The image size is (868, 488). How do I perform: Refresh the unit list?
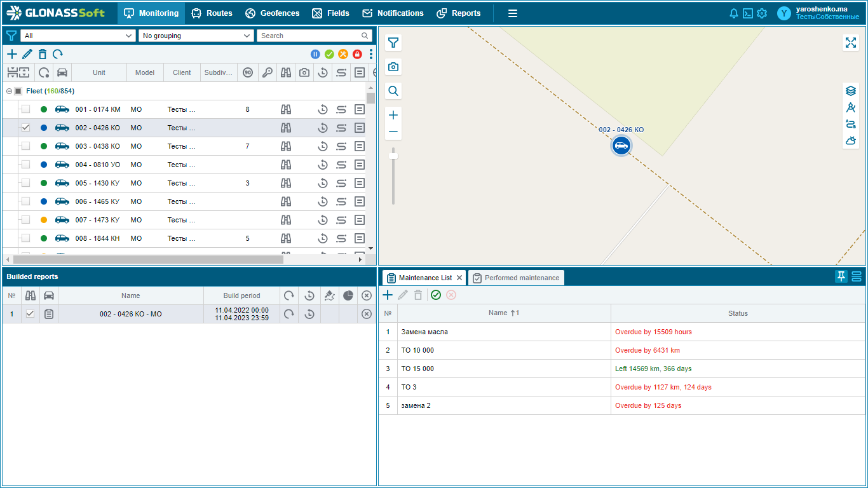click(x=58, y=54)
